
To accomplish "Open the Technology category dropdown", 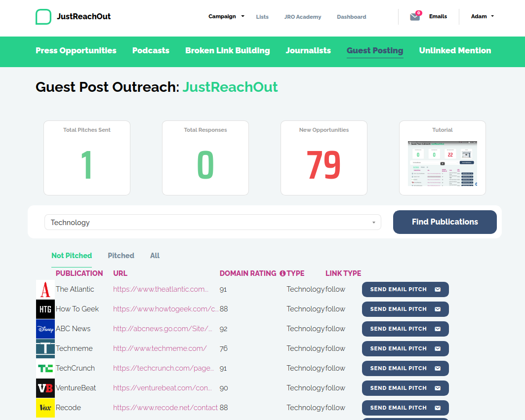I will pyautogui.click(x=212, y=222).
